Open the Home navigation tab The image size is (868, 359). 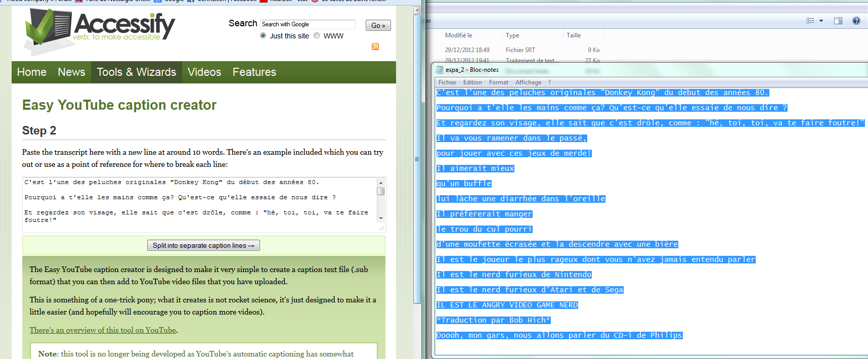pyautogui.click(x=32, y=72)
